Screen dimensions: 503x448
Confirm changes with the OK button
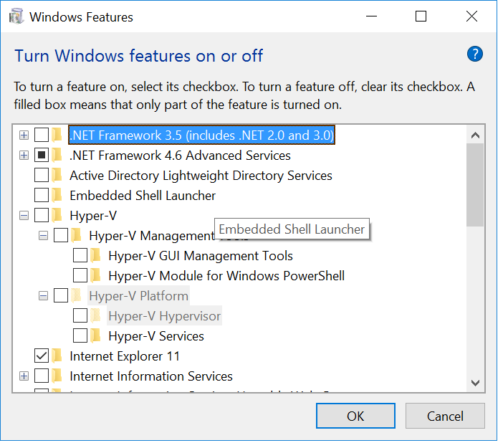click(x=355, y=416)
